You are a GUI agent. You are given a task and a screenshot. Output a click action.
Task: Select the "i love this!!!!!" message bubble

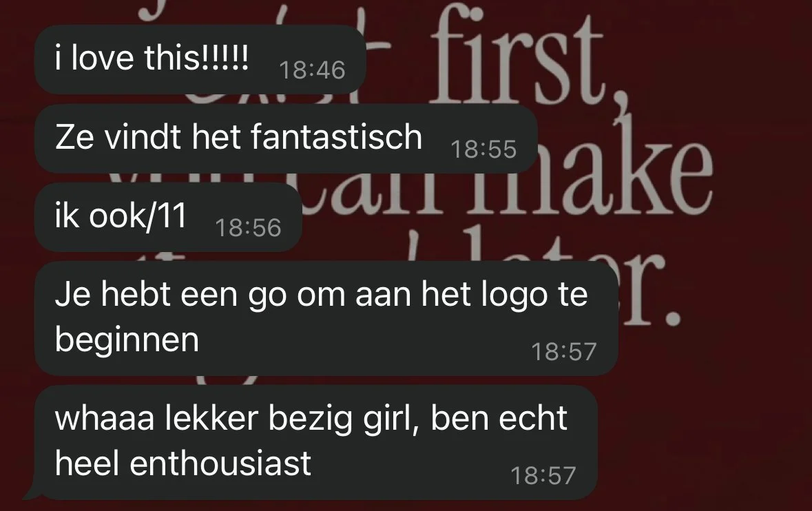pos(200,59)
